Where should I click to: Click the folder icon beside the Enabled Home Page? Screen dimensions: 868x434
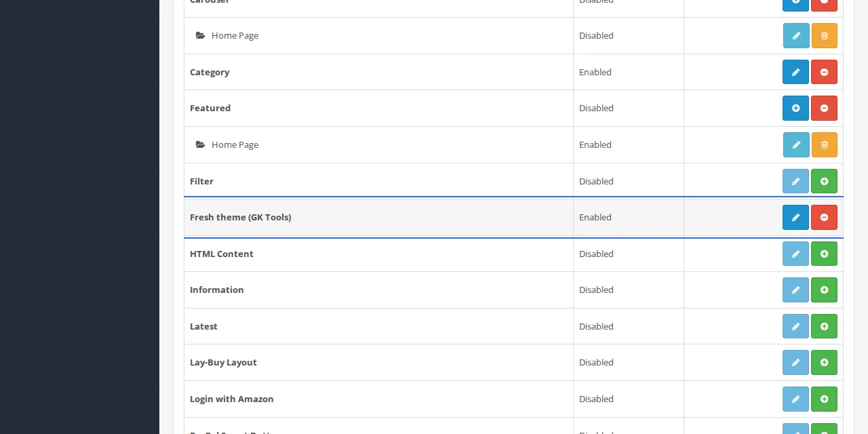click(x=201, y=144)
